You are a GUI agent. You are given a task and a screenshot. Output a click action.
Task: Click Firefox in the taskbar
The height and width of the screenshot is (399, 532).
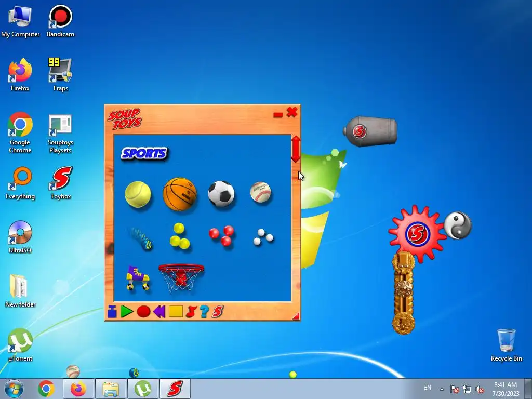(78, 389)
